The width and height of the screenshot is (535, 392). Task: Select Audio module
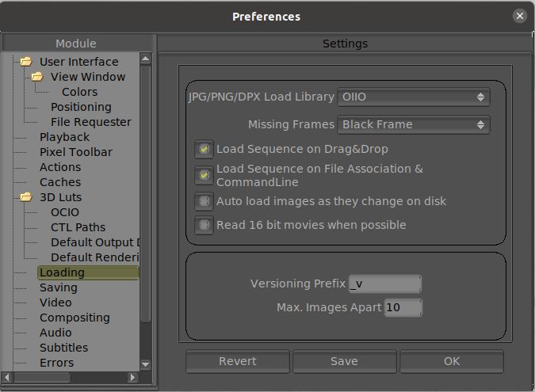tap(55, 333)
